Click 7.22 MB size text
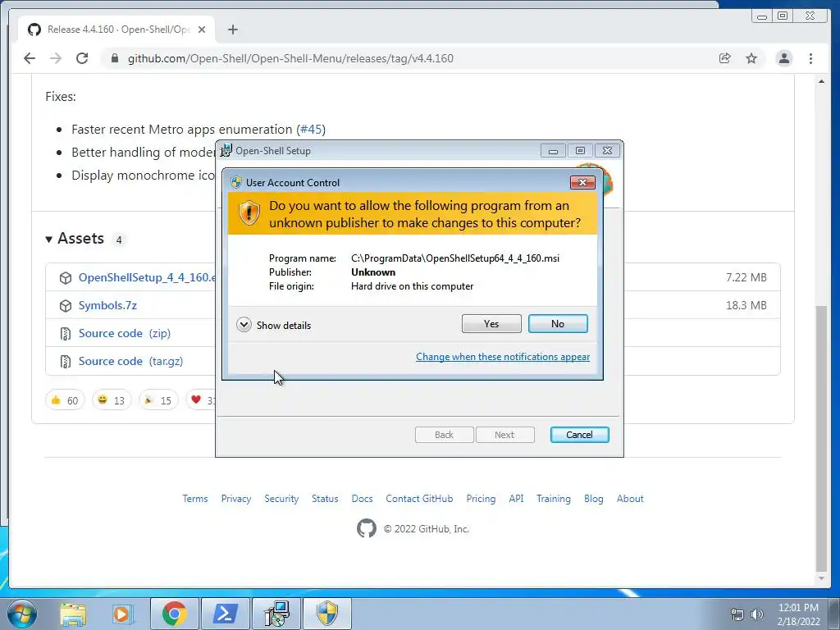The image size is (840, 630). point(746,277)
